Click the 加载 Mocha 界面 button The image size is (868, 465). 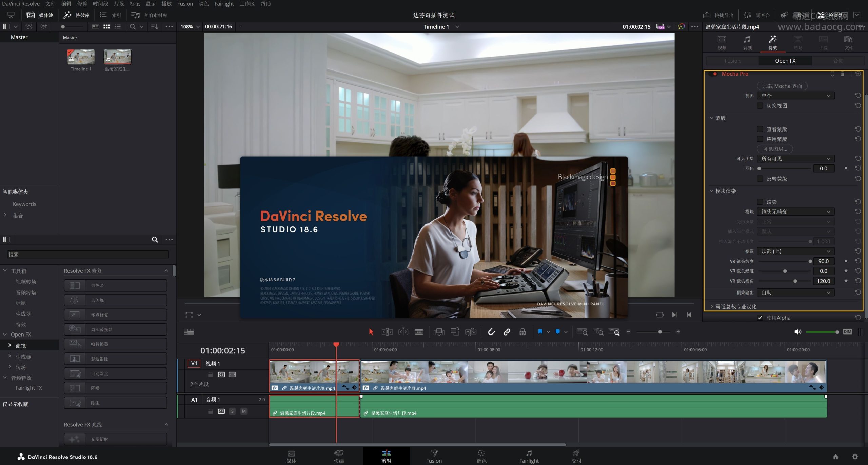coord(782,86)
